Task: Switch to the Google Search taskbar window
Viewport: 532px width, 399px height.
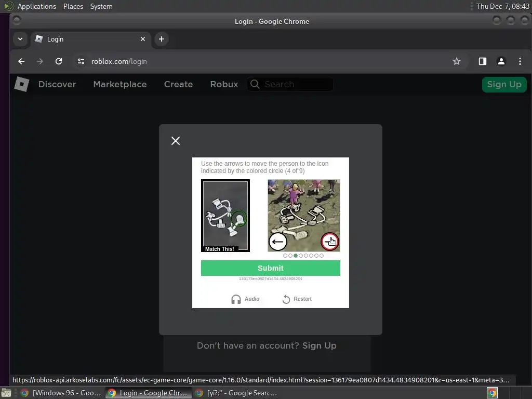Action: [x=236, y=393]
